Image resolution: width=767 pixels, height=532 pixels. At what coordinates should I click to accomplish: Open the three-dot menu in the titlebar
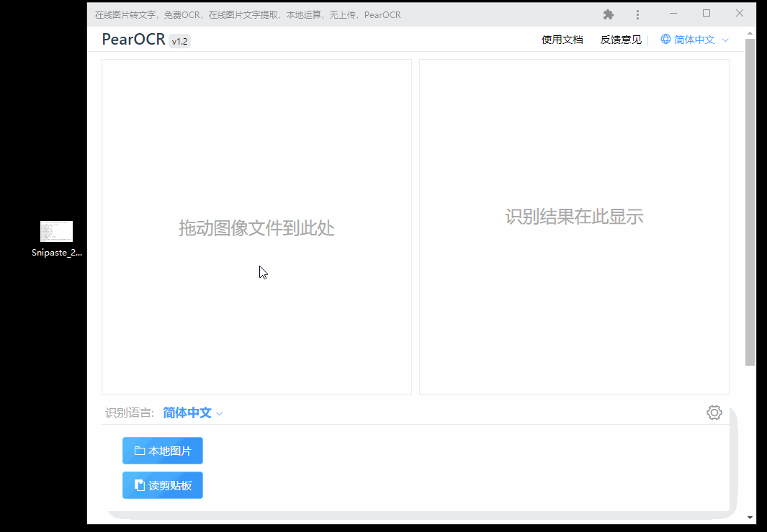[x=637, y=14]
